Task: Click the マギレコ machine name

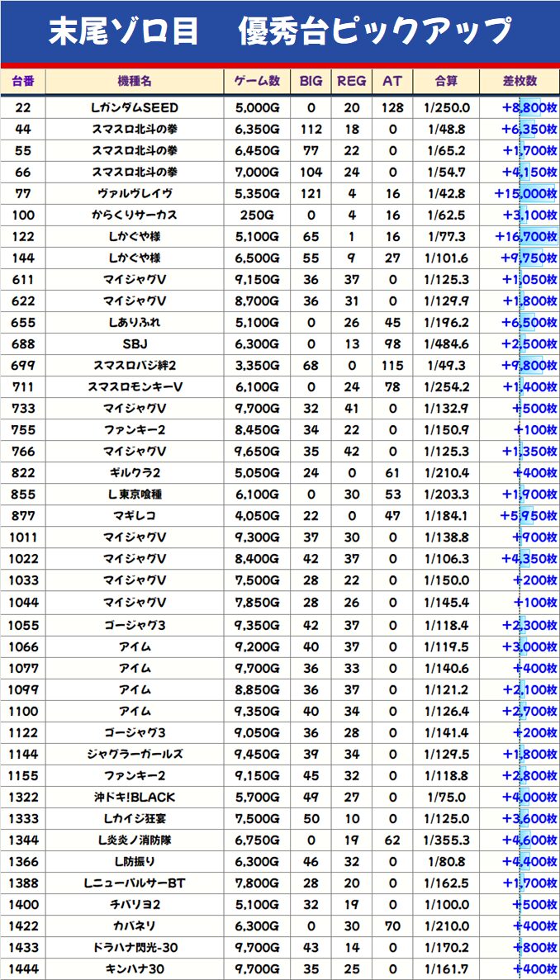Action: click(x=135, y=516)
